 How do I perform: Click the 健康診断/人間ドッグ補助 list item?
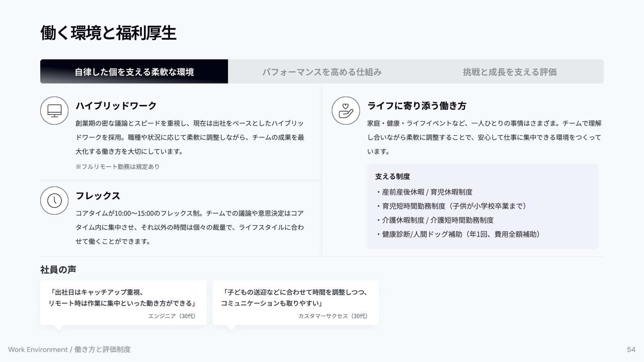coord(461,234)
